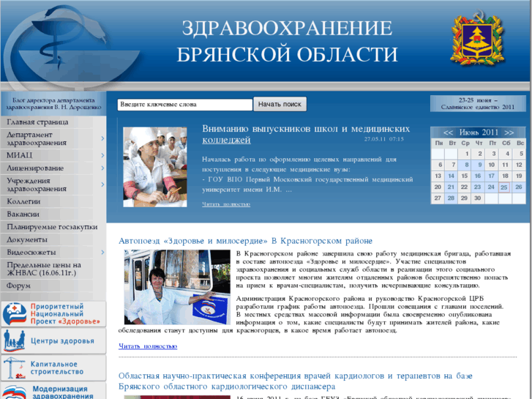Viewport: 532px width, 399px height.
Task: Go to previous month in calendar
Action: 448,133
